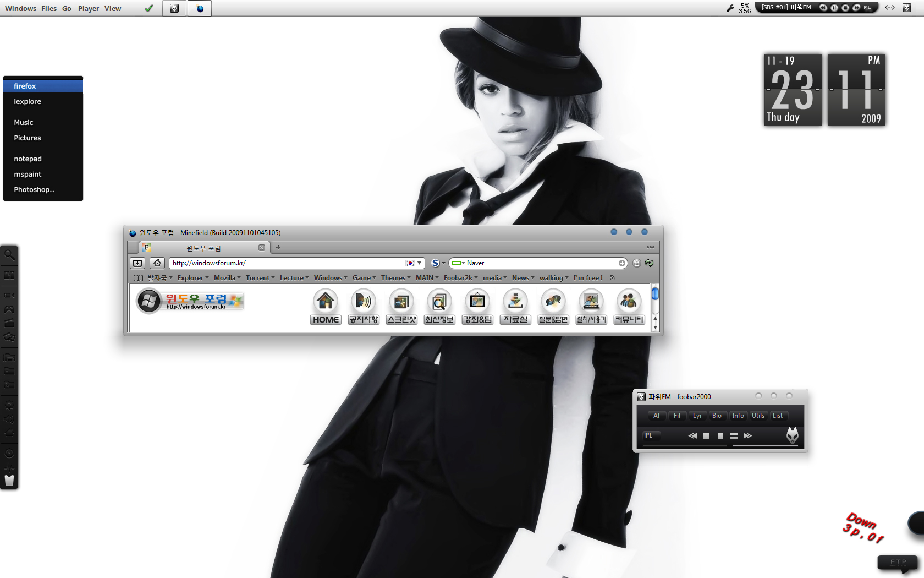Open 커뮤니티 people icon on forum page
Viewport: 924px width, 578px height.
(629, 307)
